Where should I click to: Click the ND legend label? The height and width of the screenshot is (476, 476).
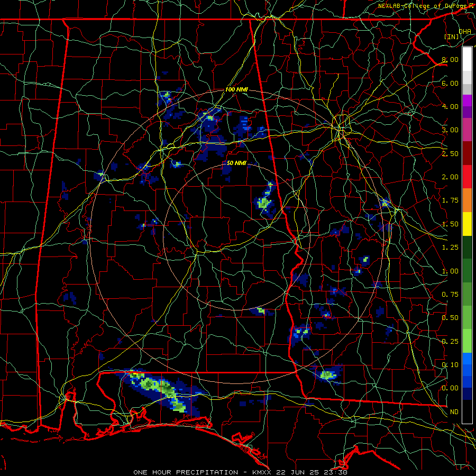pos(454,412)
